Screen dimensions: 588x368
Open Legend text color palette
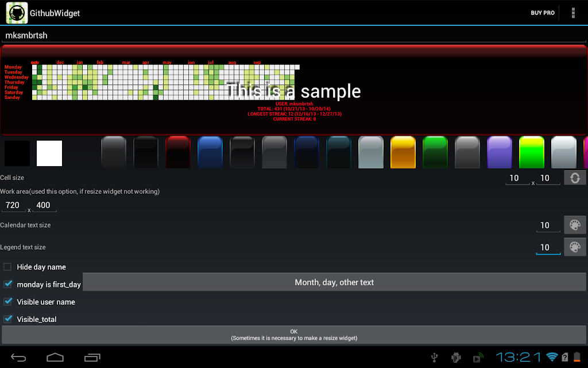coord(575,247)
